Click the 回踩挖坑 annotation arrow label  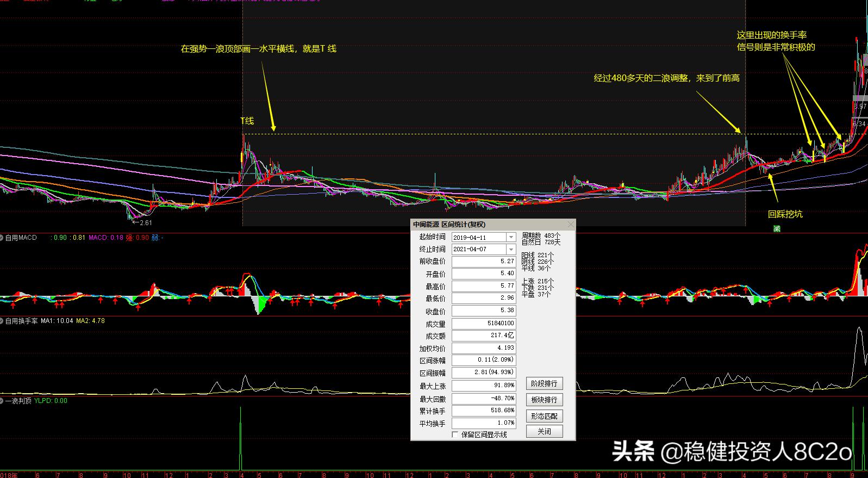785,214
